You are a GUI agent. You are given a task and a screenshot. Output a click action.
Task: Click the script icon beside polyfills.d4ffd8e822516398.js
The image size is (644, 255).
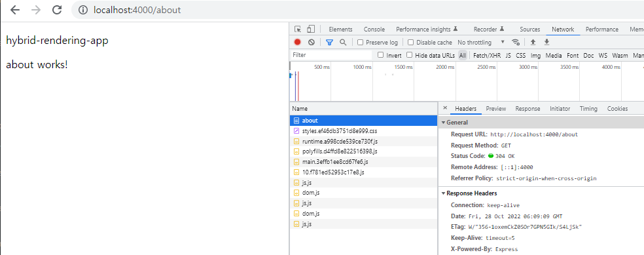coord(296,151)
